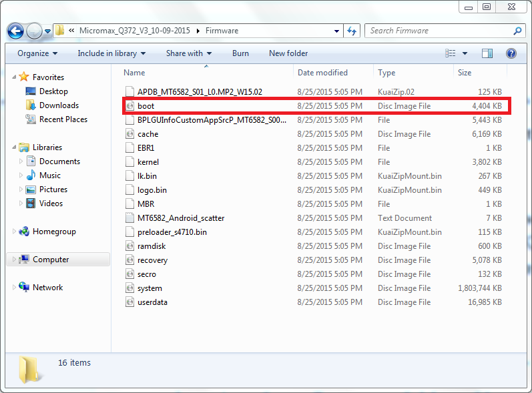Select the logo.bin file icon

[130, 190]
